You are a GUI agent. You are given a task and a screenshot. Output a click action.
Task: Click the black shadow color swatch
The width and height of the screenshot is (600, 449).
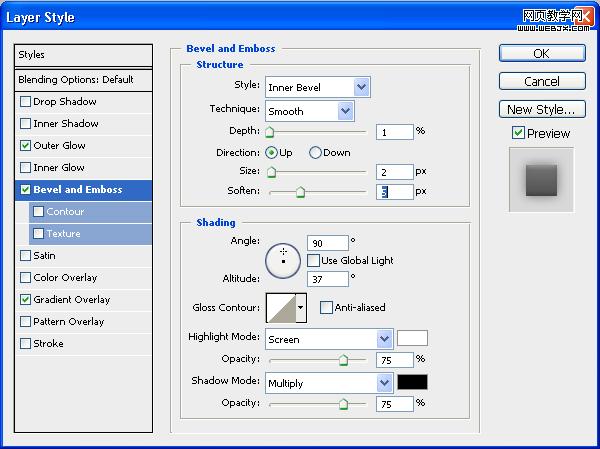tap(412, 382)
